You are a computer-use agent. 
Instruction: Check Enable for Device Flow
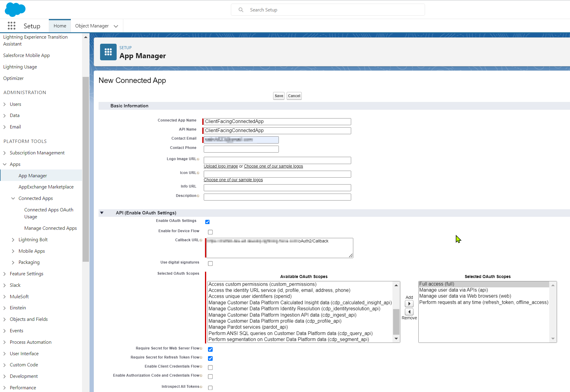[210, 232]
